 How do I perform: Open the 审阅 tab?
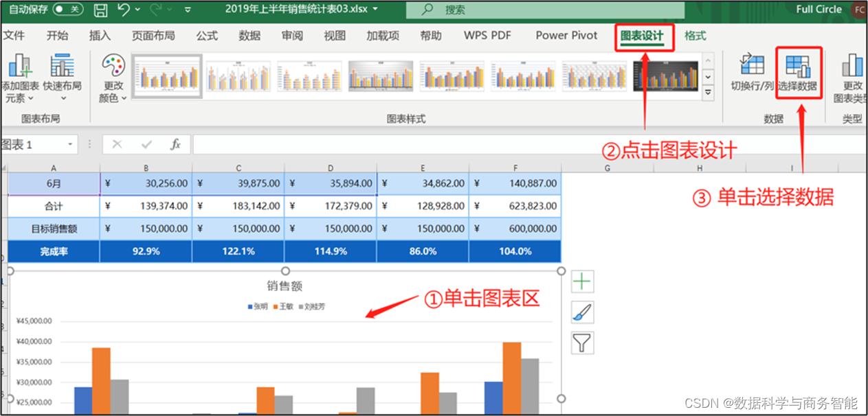pos(292,36)
